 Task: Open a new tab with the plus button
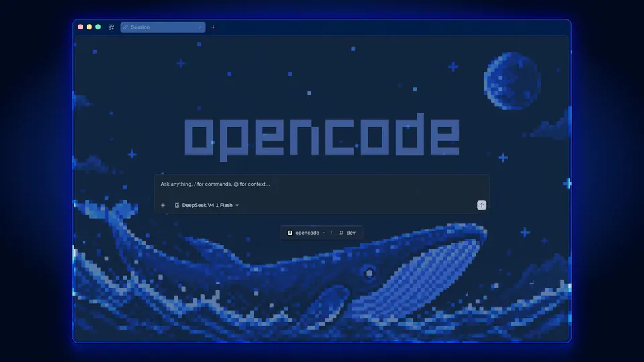pyautogui.click(x=213, y=27)
